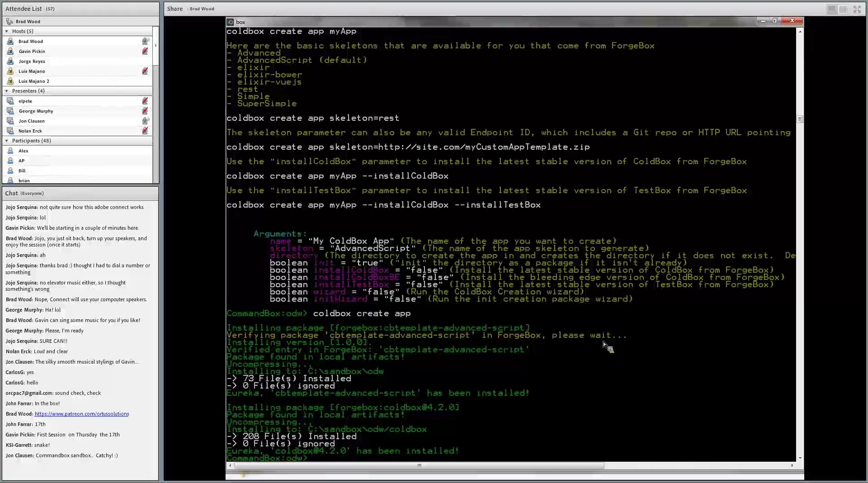Minimize the box terminal window

[763, 21]
